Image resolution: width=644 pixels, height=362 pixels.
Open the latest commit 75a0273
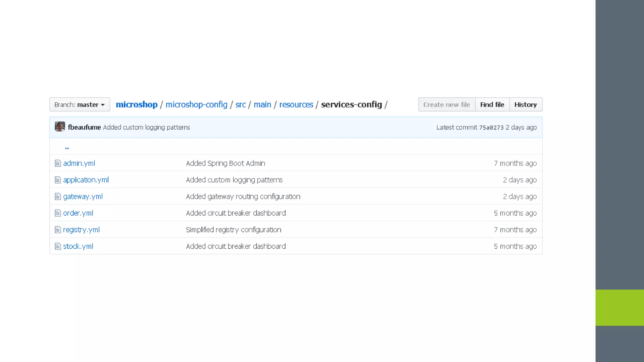click(x=491, y=128)
